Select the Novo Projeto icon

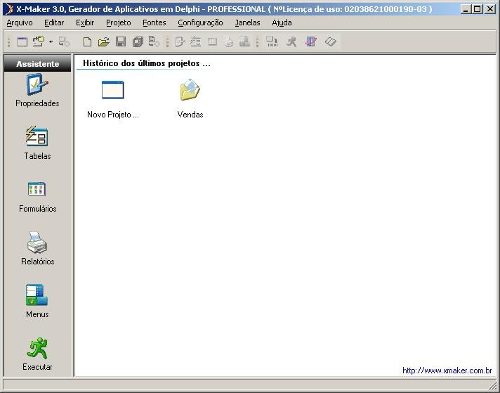(x=113, y=90)
